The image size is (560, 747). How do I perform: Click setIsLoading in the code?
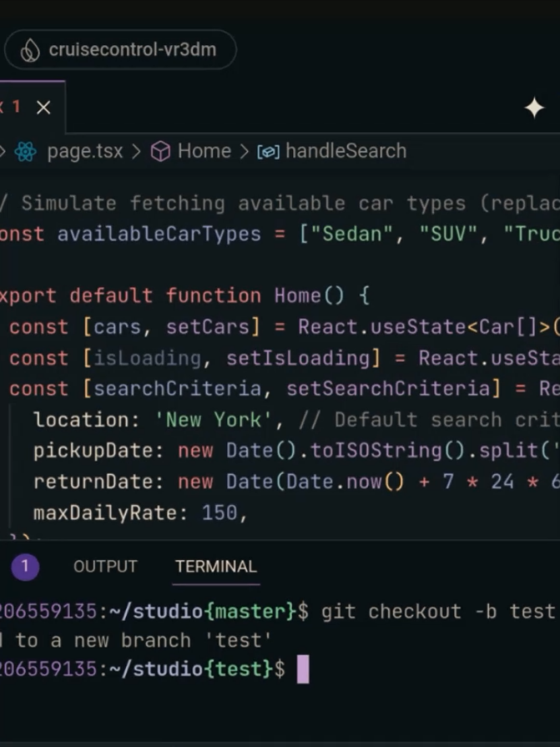click(298, 358)
